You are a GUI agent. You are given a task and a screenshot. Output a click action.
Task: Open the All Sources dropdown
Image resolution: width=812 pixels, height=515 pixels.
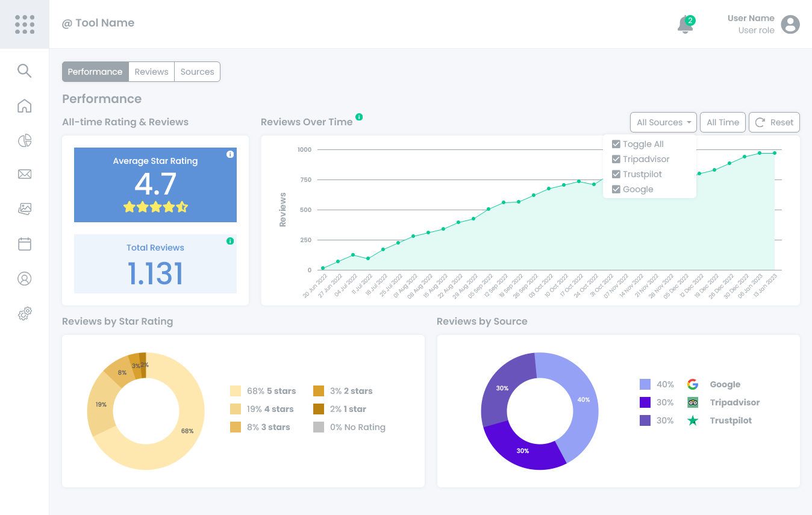pos(663,122)
